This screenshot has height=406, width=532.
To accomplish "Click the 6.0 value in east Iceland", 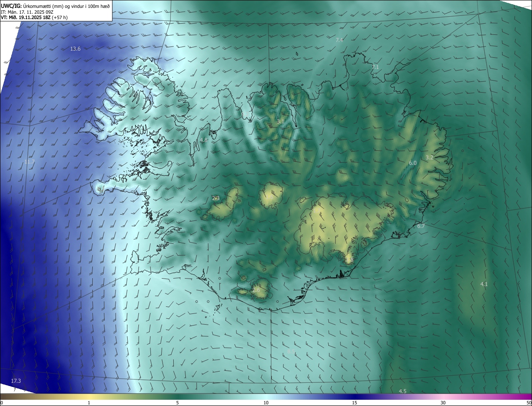I will click(413, 163).
